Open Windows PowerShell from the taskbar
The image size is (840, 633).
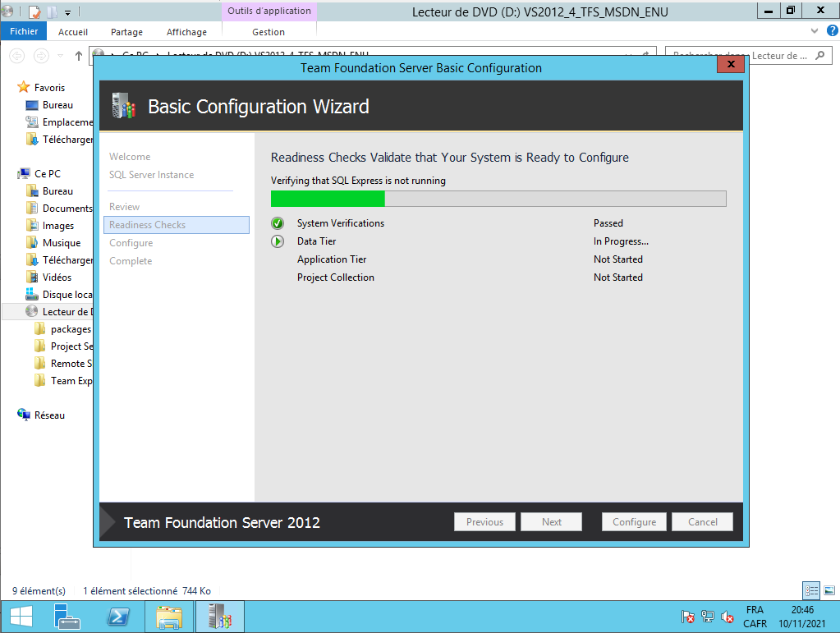(x=118, y=616)
